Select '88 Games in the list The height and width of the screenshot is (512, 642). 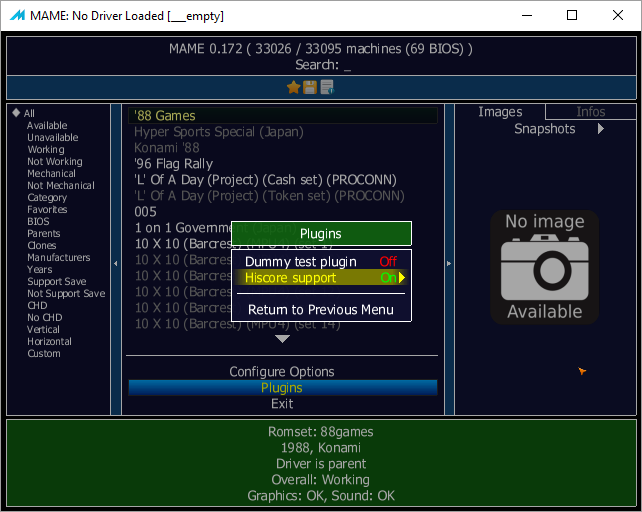pos(283,116)
